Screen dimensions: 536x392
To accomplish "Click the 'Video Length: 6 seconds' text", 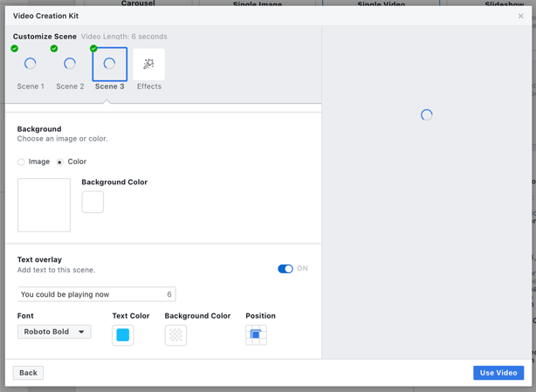I will pos(124,37).
